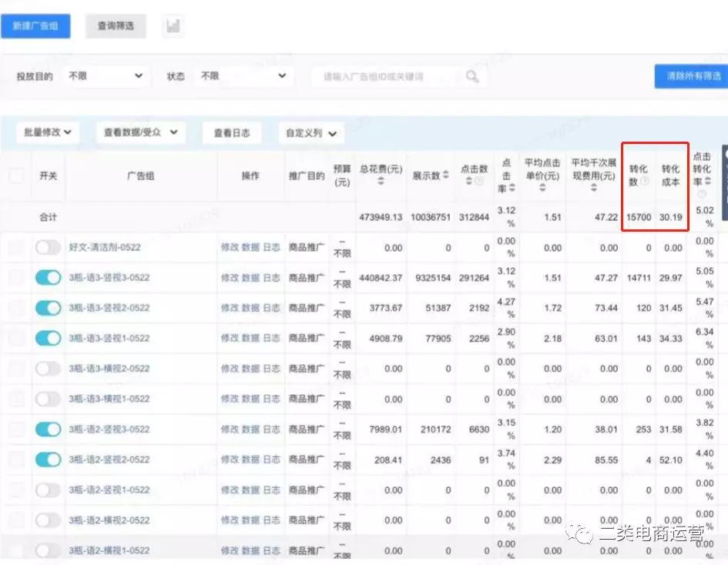Click the magnifier search icon
Viewport: 728px width, 565px height.
click(472, 76)
